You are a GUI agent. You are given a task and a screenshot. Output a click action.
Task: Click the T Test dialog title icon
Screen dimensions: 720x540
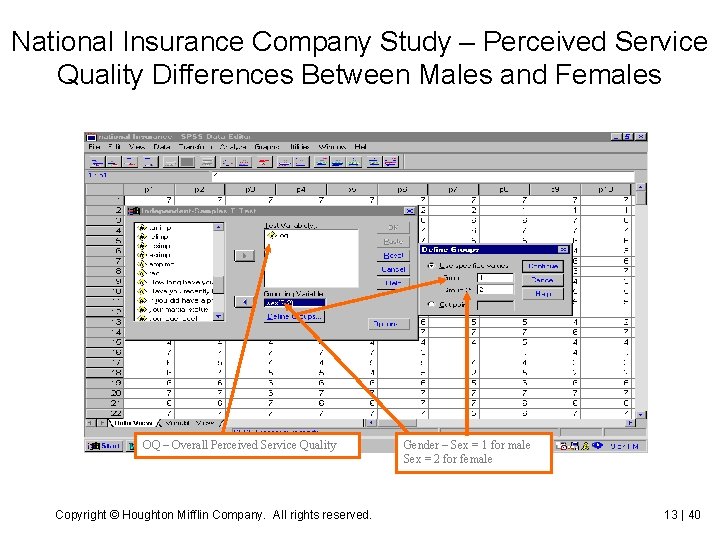point(134,211)
